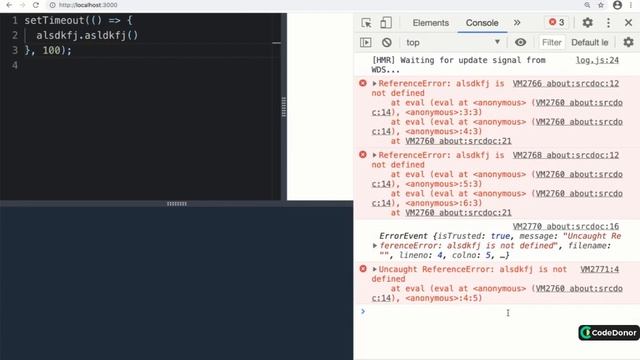This screenshot has height=360, width=640.
Task: Open the zoom magnifier icon in address bar
Action: point(587,5)
